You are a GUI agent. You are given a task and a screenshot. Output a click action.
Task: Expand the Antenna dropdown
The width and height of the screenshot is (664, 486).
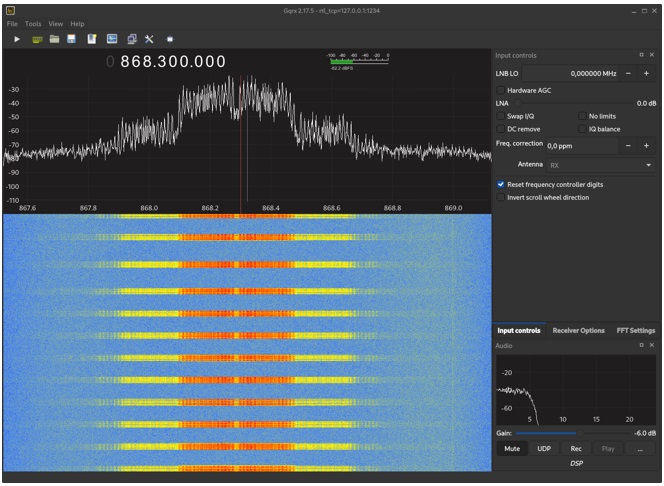[599, 164]
